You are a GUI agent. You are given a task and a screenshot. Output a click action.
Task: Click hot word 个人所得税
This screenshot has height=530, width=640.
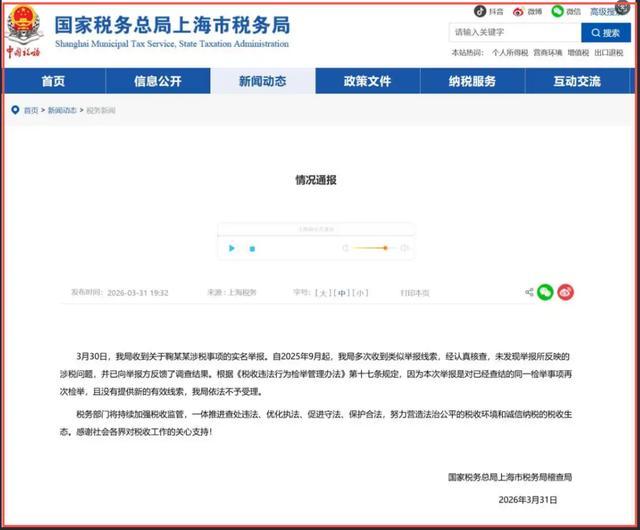point(510,53)
